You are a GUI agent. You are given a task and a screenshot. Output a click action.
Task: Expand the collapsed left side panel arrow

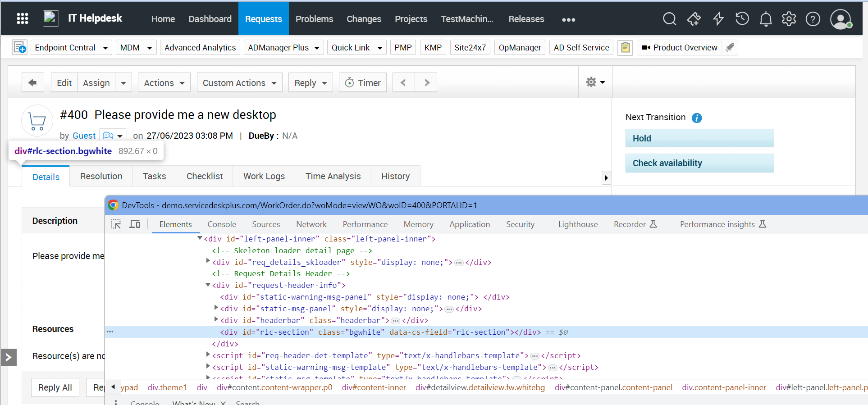(9, 357)
